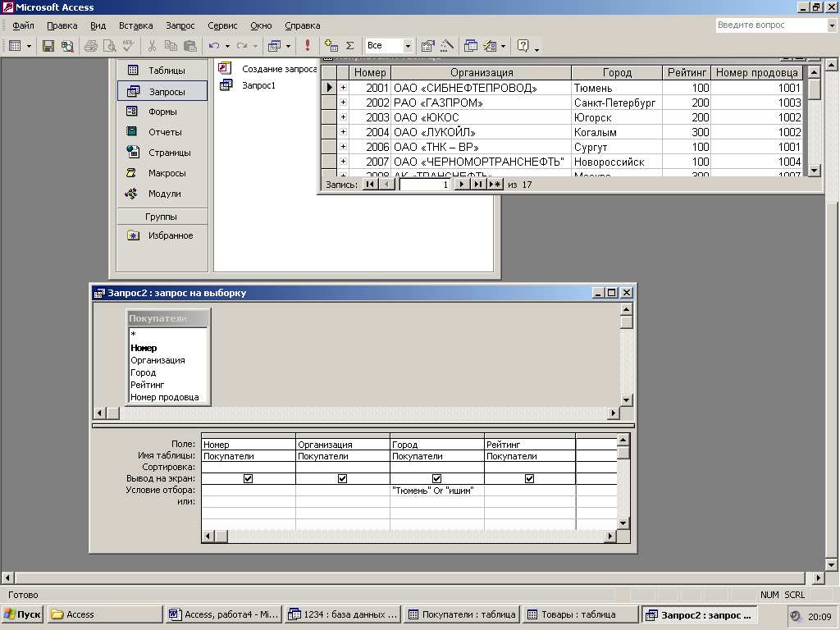
Task: Click new record button in navigator
Action: click(x=495, y=185)
